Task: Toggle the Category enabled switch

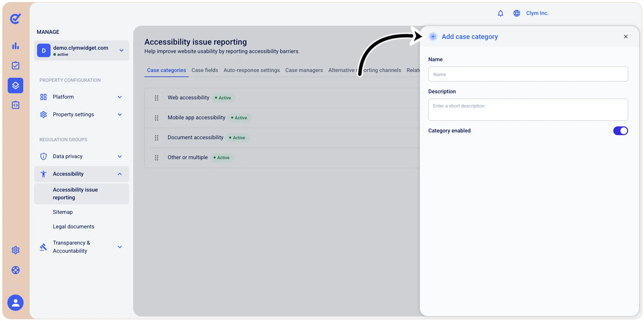Action: click(620, 131)
